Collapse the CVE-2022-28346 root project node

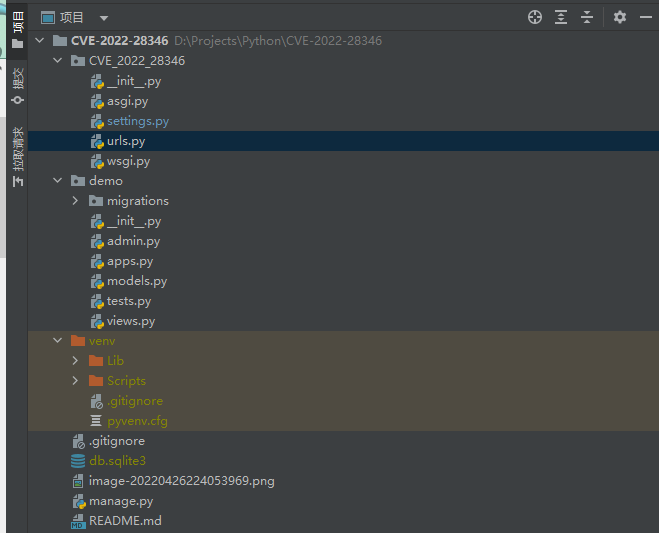[x=40, y=40]
